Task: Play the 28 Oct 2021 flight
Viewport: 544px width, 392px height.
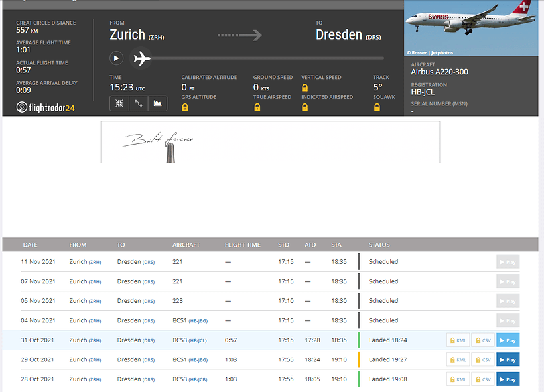Action: tap(508, 379)
